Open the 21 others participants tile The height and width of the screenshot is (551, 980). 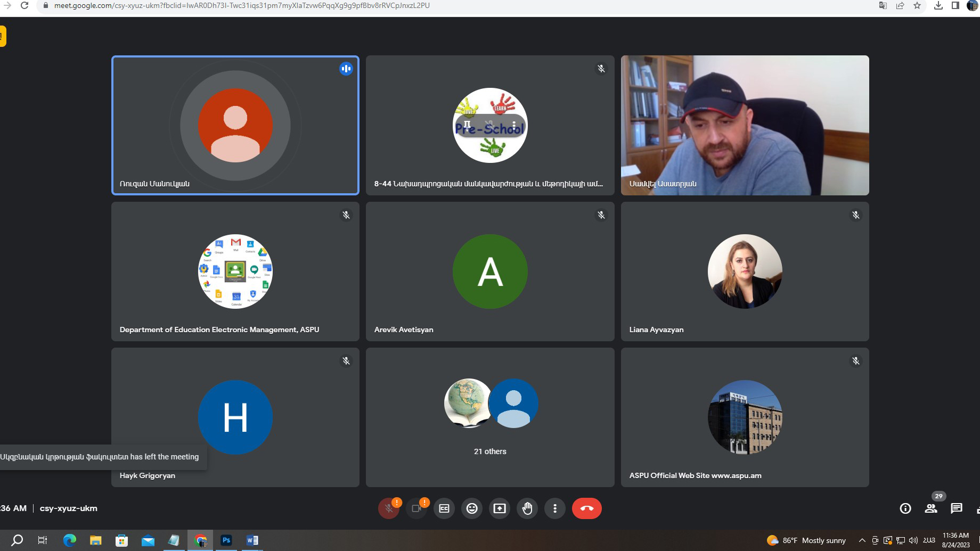[490, 417]
